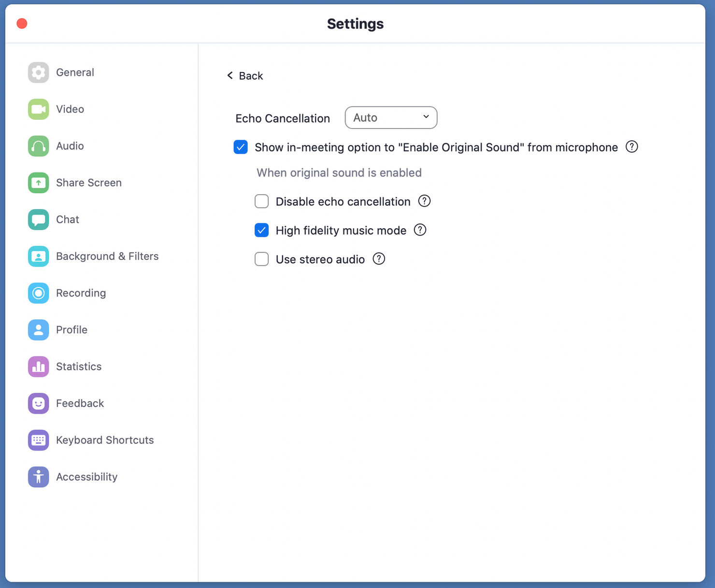Click the Back button
This screenshot has width=715, height=588.
[x=245, y=76]
